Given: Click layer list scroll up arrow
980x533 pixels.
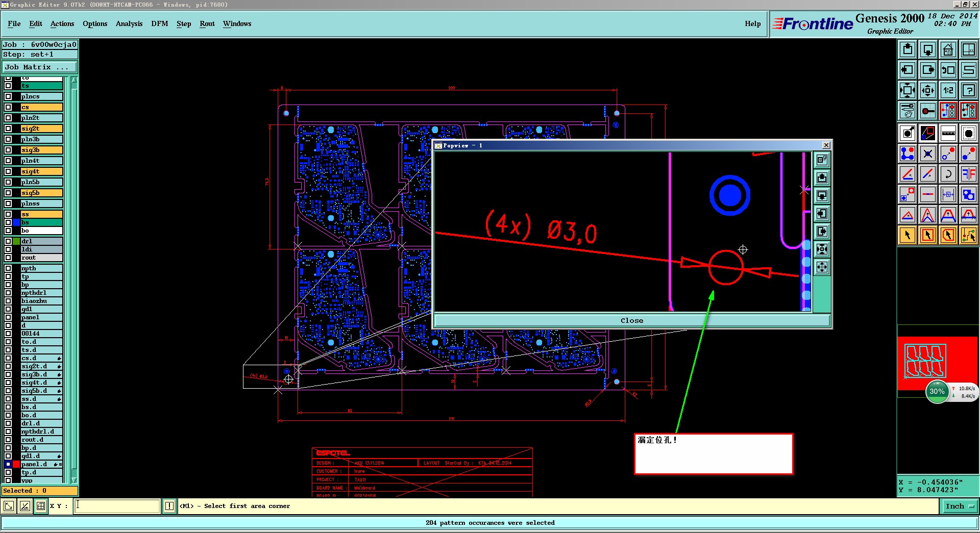Looking at the screenshot, I should 74,80.
